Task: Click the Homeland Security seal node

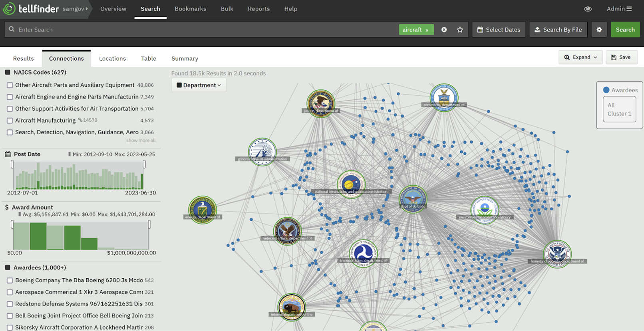Action: click(557, 254)
